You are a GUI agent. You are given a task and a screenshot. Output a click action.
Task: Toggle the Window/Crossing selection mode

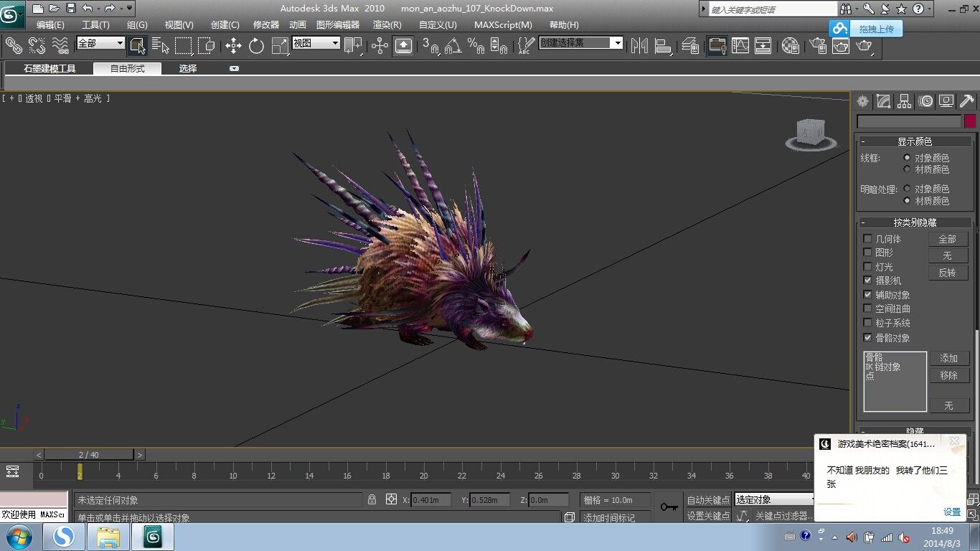pyautogui.click(x=206, y=46)
